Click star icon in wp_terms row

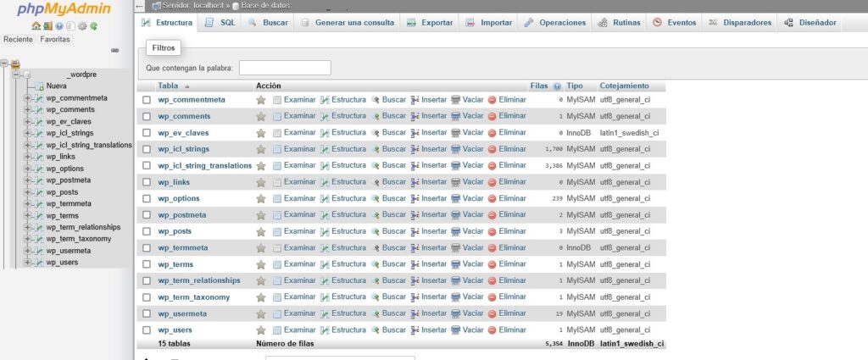pyautogui.click(x=261, y=264)
